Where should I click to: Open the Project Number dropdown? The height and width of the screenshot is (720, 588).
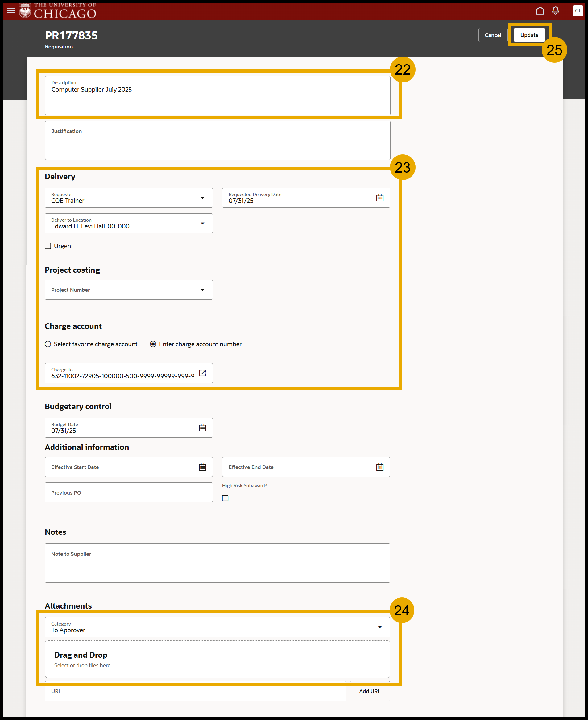pyautogui.click(x=202, y=290)
